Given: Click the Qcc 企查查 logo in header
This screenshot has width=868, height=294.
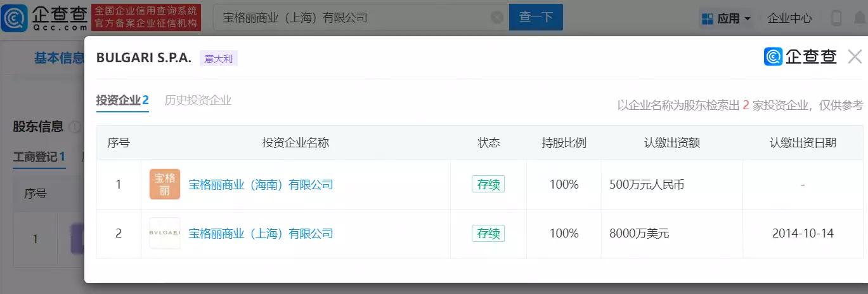Looking at the screenshot, I should pyautogui.click(x=44, y=18).
